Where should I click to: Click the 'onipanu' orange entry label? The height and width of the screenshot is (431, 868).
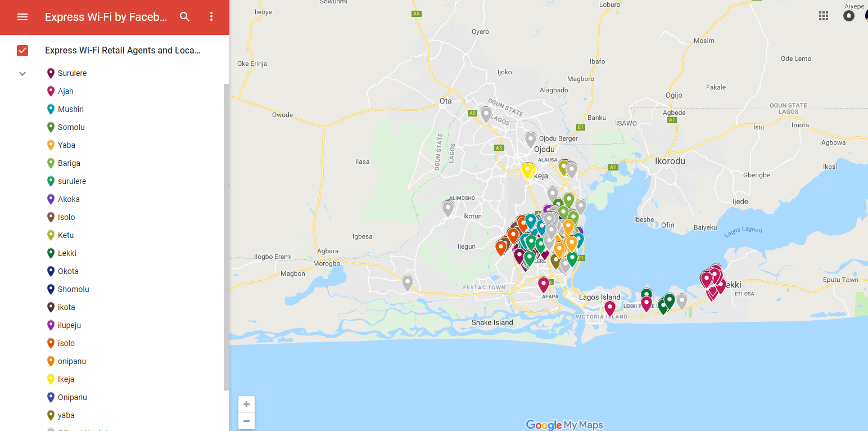coord(72,361)
